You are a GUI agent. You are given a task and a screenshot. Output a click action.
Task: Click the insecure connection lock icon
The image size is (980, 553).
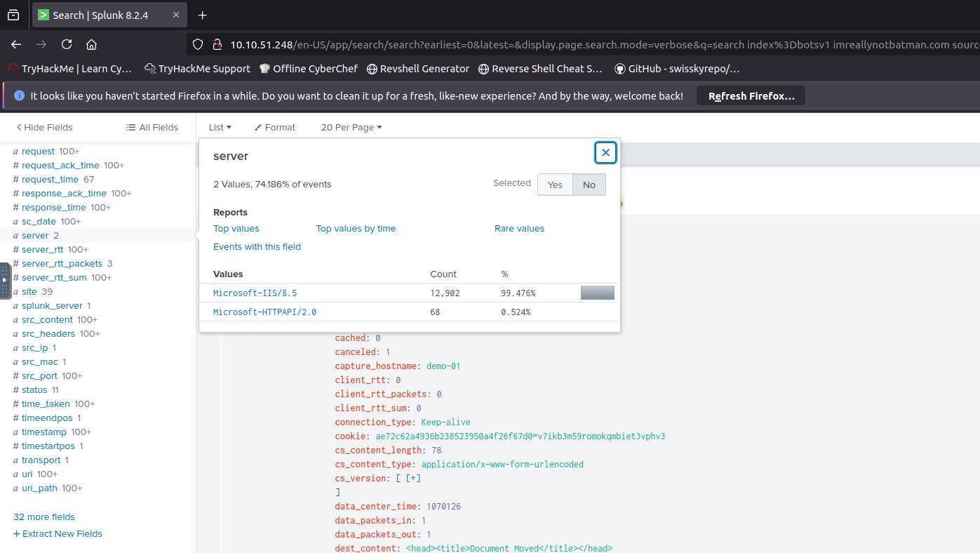tap(217, 44)
